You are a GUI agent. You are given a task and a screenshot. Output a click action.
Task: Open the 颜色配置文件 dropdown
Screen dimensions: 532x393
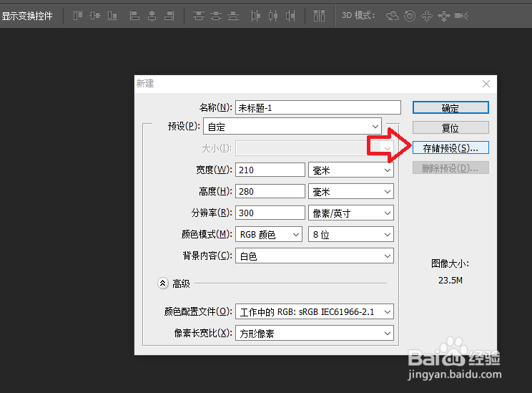coord(315,311)
